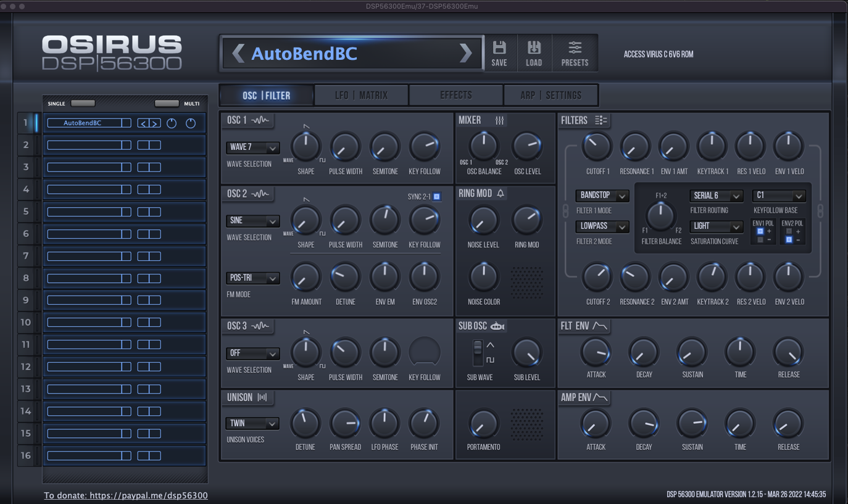The image size is (848, 504).
Task: Open Saturation Curve dropdown showing LIGHT
Action: [x=716, y=226]
